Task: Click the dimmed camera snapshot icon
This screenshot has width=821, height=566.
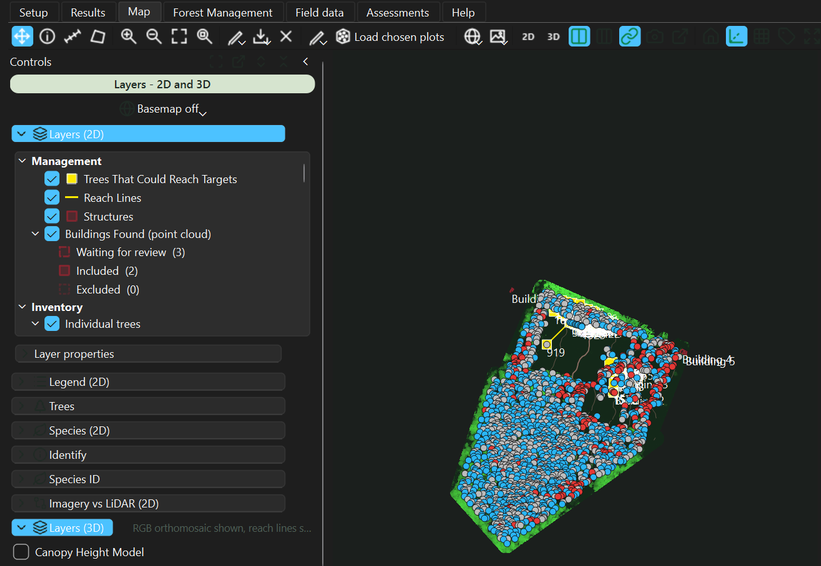Action: (x=654, y=37)
